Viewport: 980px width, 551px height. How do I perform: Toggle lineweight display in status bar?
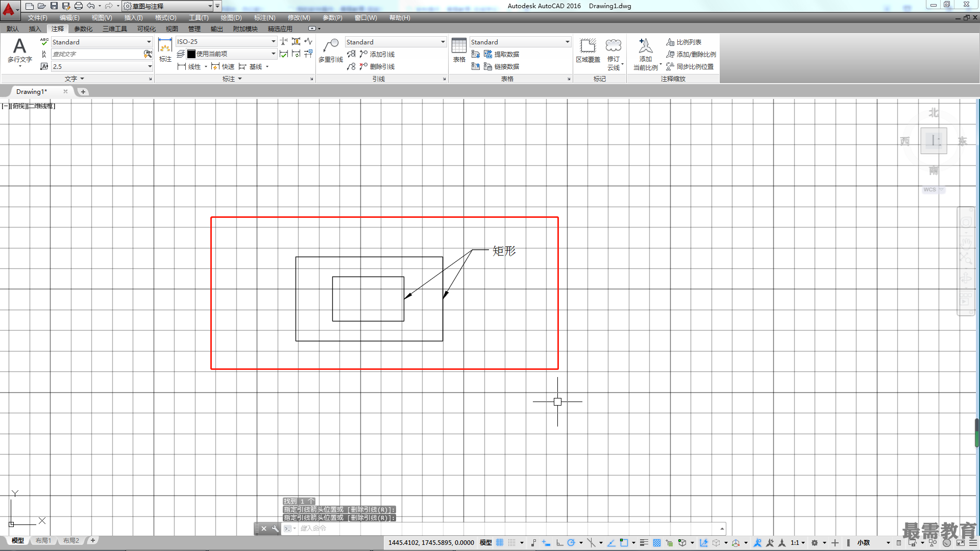(644, 542)
